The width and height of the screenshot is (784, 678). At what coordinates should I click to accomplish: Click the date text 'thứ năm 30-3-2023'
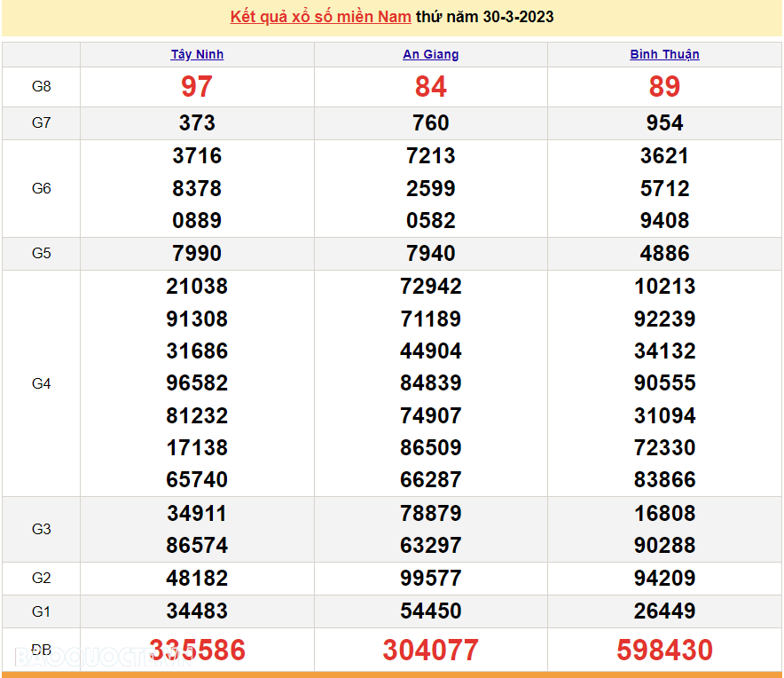(x=485, y=17)
